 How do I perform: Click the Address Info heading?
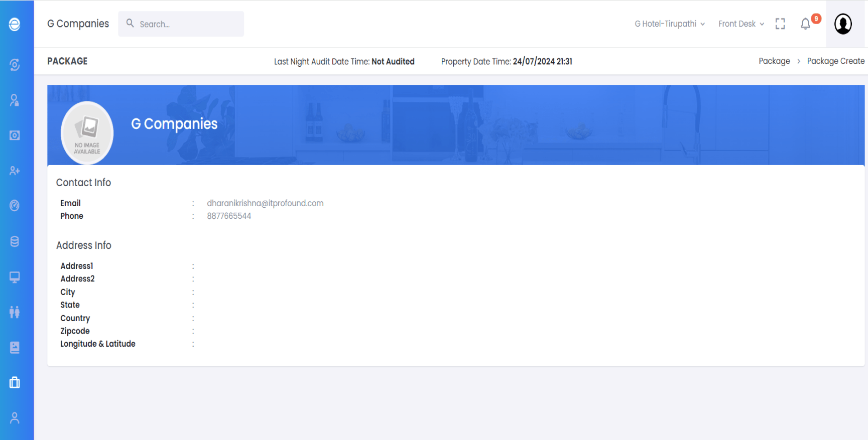(x=84, y=245)
